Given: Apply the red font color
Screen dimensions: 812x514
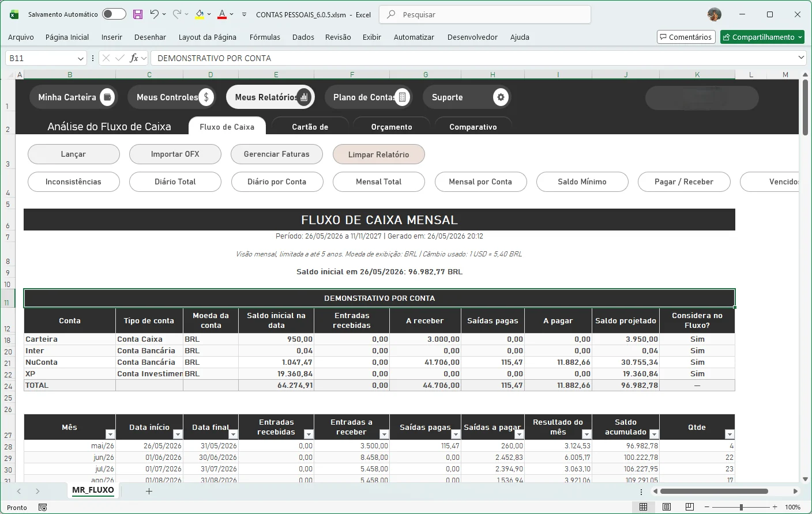Looking at the screenshot, I should (x=222, y=14).
